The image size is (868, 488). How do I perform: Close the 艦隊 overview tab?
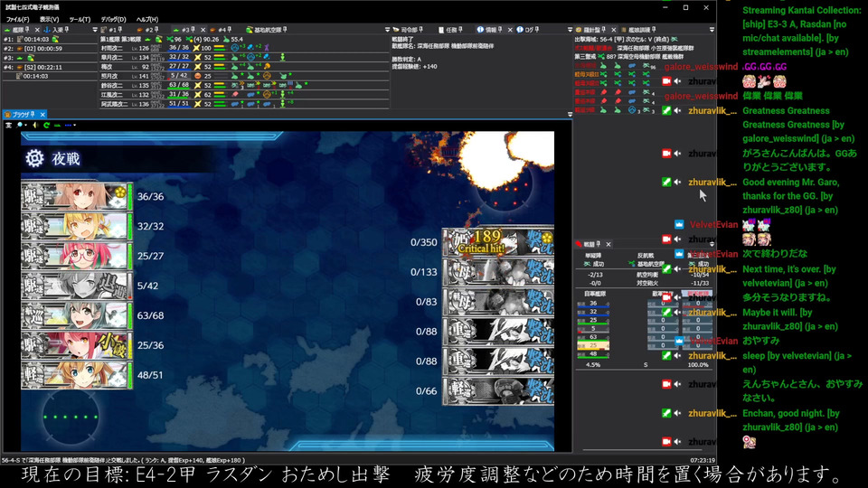[37, 30]
